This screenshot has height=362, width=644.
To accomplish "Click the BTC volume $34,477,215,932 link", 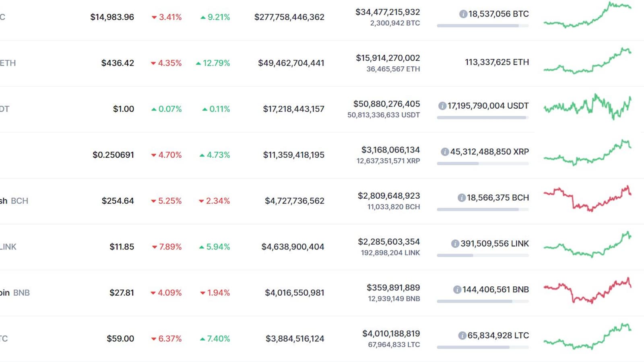I will 388,12.
